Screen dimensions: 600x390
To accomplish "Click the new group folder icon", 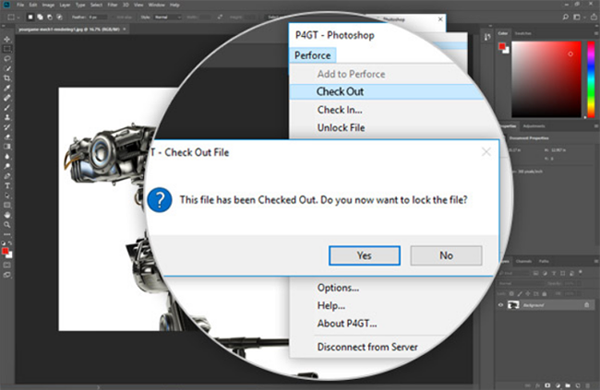I will coord(568,385).
